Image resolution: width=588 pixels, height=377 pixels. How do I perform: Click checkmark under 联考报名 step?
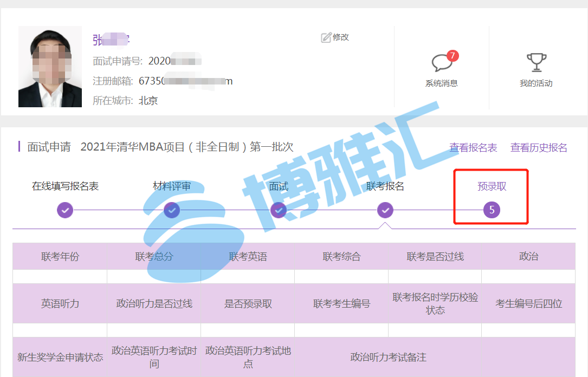click(385, 210)
